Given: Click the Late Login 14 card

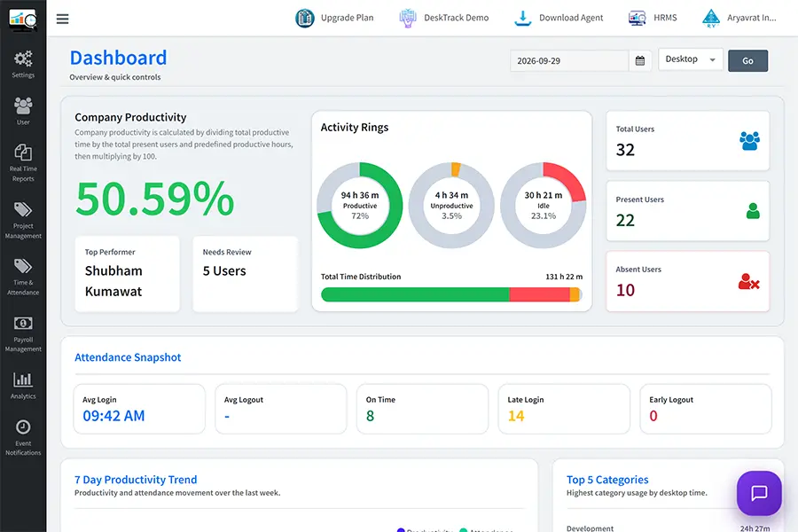Looking at the screenshot, I should click(x=564, y=409).
